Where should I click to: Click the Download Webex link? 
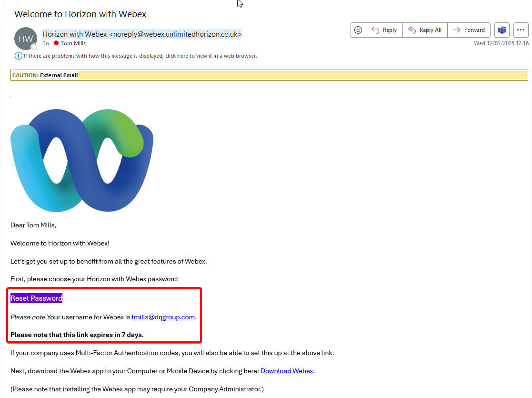[287, 371]
